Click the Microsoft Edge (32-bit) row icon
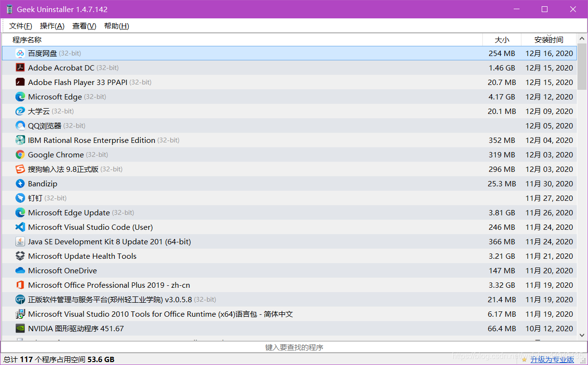The width and height of the screenshot is (588, 365). pos(20,97)
